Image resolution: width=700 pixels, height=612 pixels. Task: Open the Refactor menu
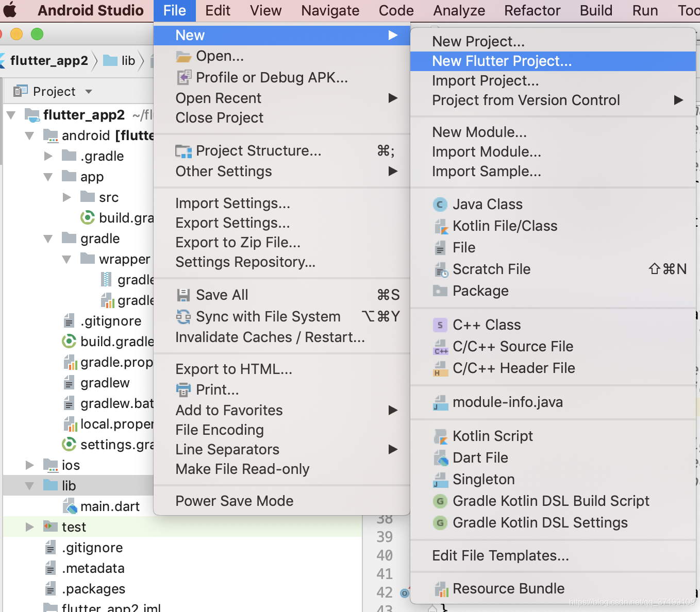[x=532, y=10]
